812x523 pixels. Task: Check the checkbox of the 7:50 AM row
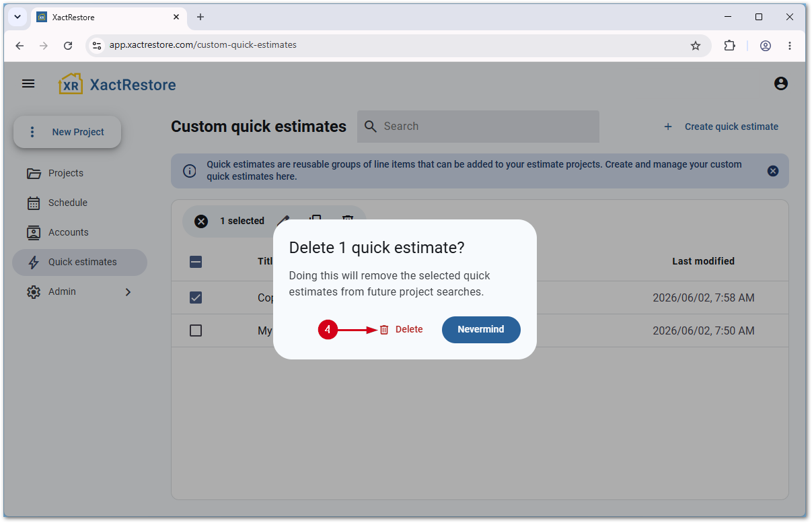196,331
